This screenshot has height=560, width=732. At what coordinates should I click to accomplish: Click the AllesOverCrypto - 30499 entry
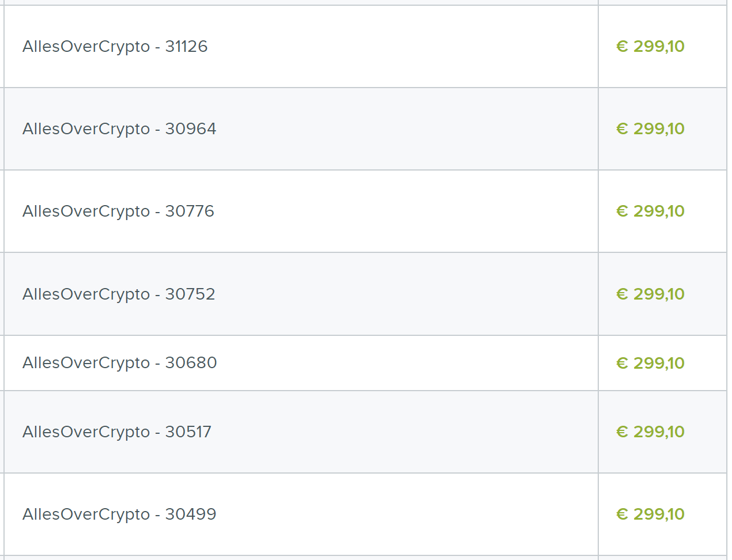pos(119,514)
